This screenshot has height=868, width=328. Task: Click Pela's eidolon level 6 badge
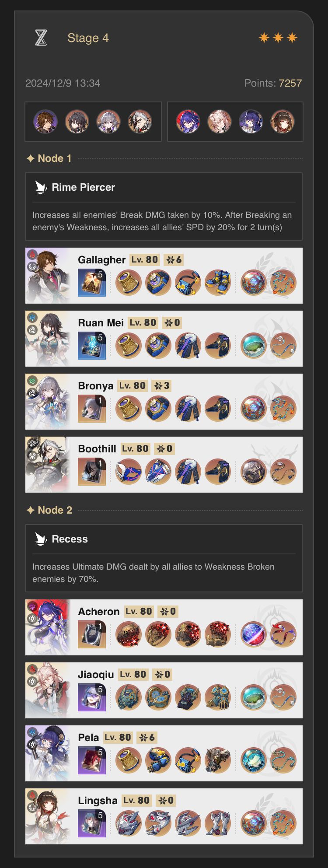pyautogui.click(x=147, y=738)
